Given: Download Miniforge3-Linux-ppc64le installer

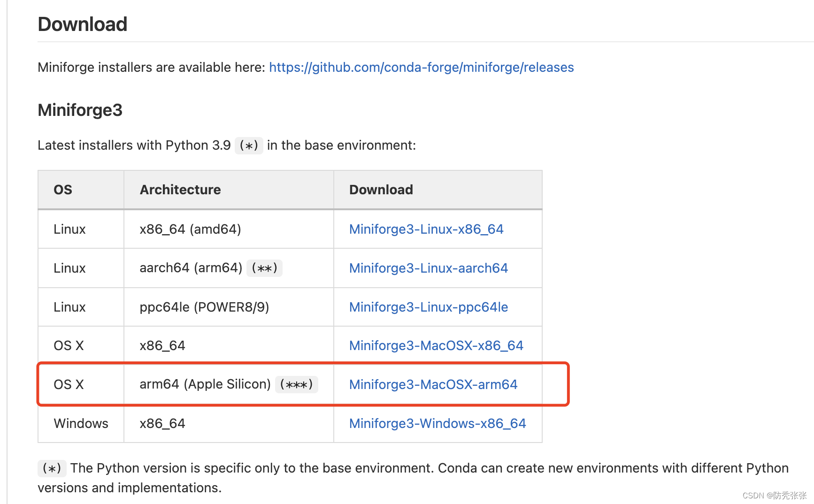Looking at the screenshot, I should tap(429, 307).
